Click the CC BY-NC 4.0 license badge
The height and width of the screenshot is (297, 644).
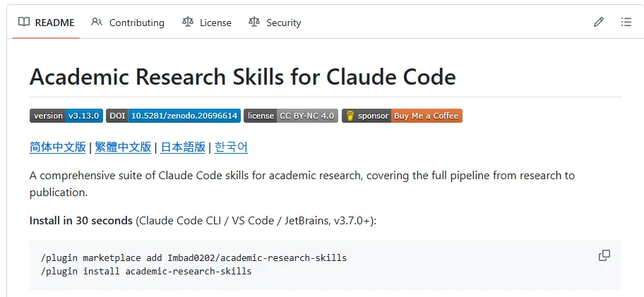coord(291,116)
